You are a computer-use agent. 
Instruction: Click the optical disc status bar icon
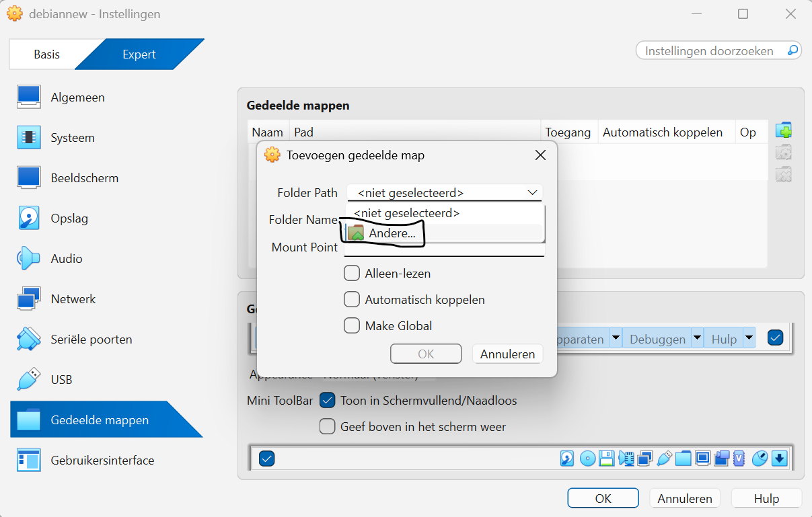(587, 459)
